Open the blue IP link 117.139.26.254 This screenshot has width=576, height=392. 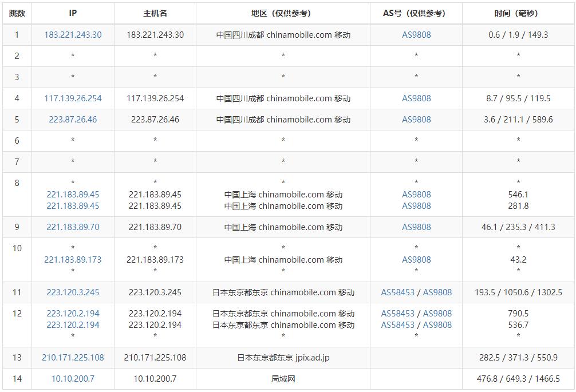click(x=73, y=98)
